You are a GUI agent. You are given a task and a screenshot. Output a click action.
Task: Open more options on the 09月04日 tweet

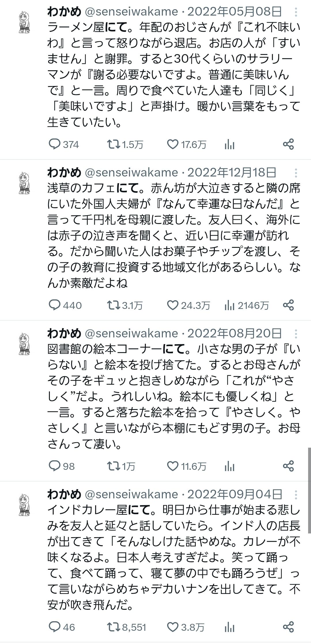(296, 495)
